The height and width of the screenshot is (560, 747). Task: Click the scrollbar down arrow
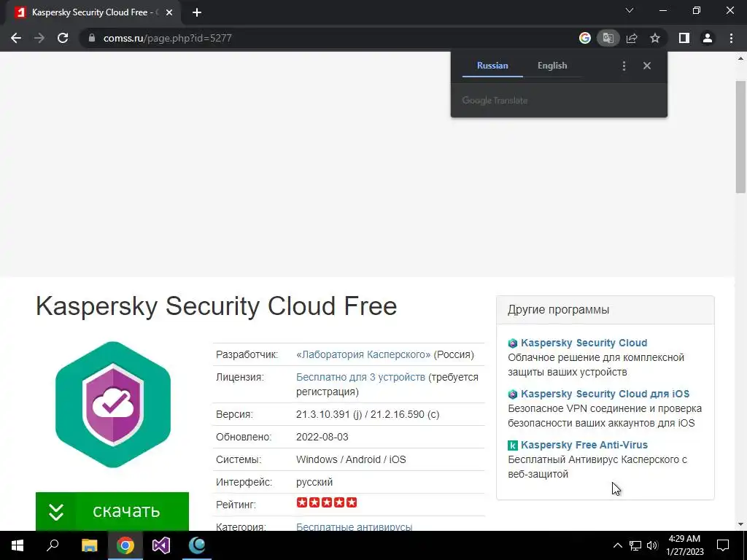[741, 525]
